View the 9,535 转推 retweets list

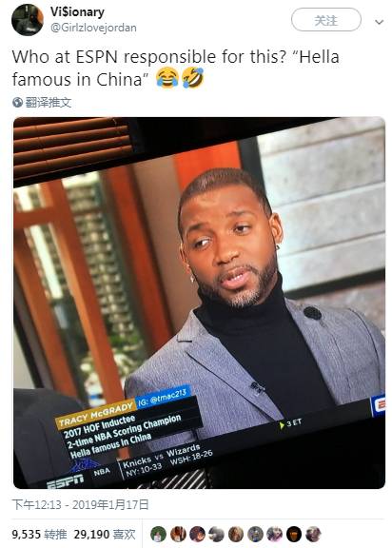[x=39, y=534]
